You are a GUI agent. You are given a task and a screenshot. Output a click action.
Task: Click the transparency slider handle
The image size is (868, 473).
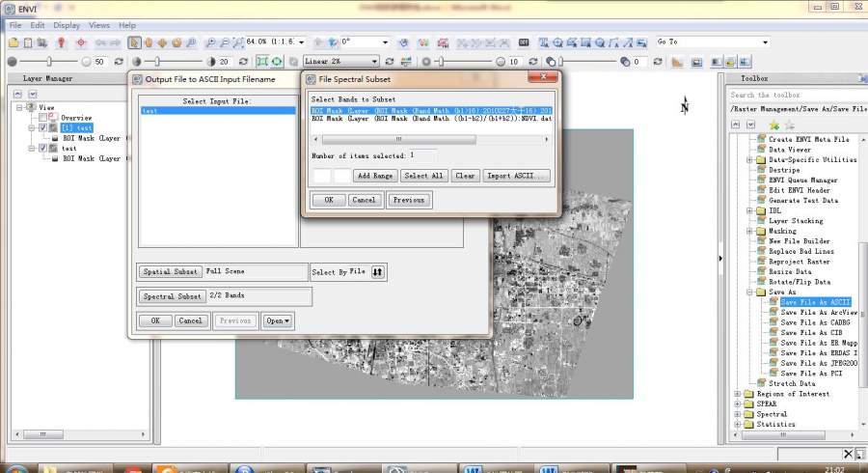(x=560, y=62)
